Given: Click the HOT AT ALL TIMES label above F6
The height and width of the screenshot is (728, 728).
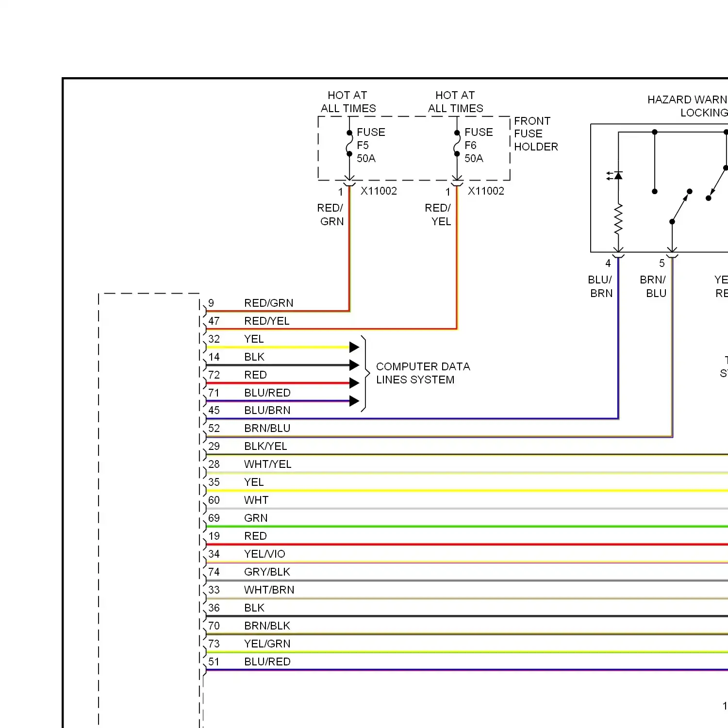Looking at the screenshot, I should (455, 102).
